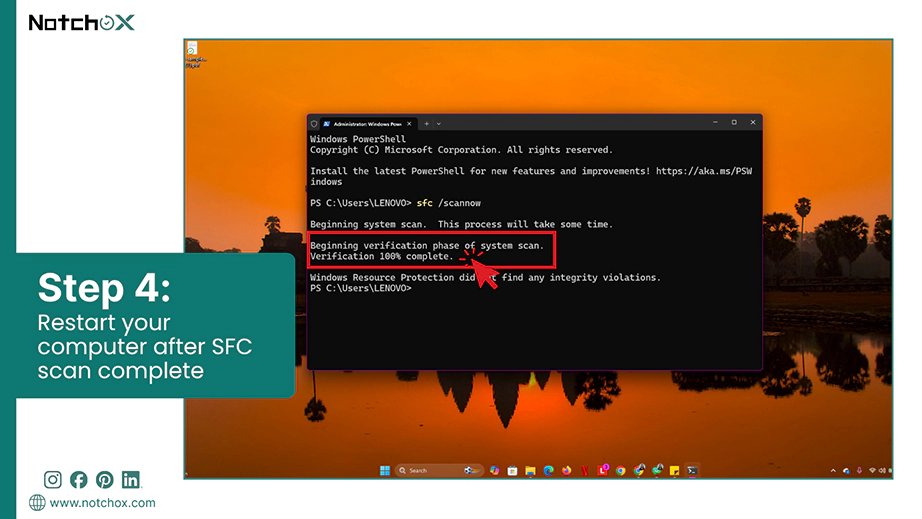Click the https://aka.ms/PSW link in terminal
The image size is (922, 519).
click(704, 171)
